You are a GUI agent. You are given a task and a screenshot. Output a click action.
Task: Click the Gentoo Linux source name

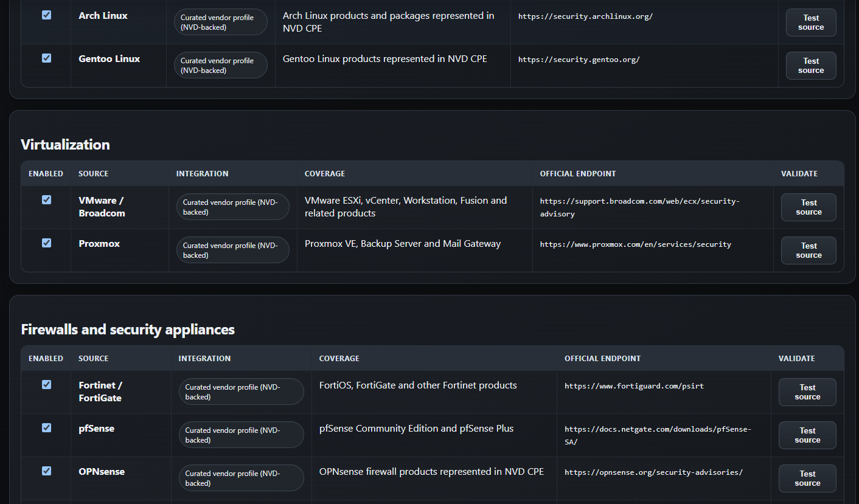pos(110,59)
